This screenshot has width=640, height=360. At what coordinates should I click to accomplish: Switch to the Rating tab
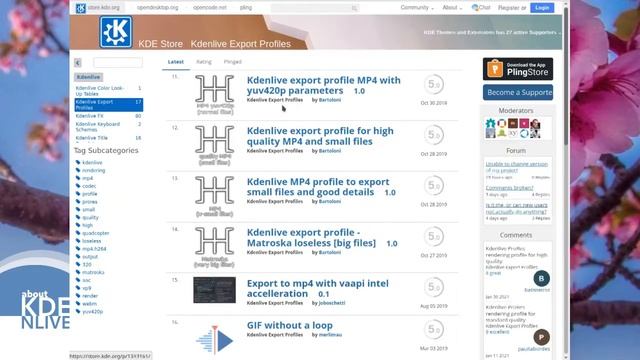pyautogui.click(x=204, y=62)
